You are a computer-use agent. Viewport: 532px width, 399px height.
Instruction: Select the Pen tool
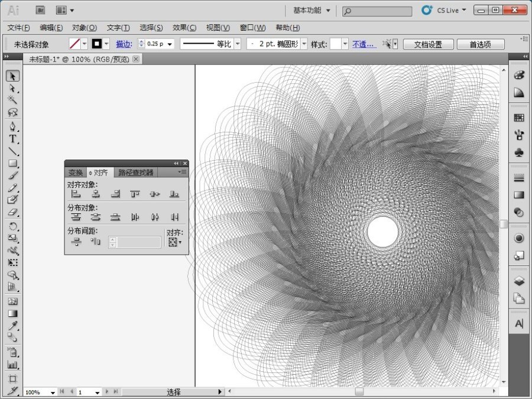[12, 126]
